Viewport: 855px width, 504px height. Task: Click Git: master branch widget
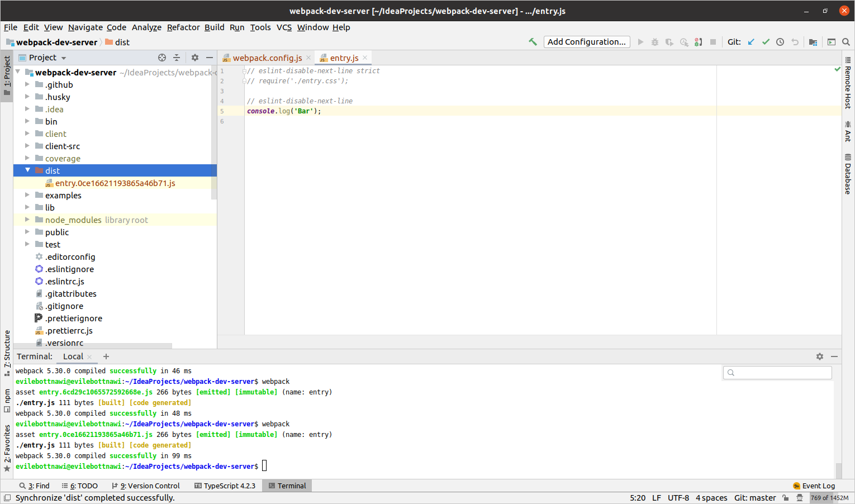pos(755,498)
